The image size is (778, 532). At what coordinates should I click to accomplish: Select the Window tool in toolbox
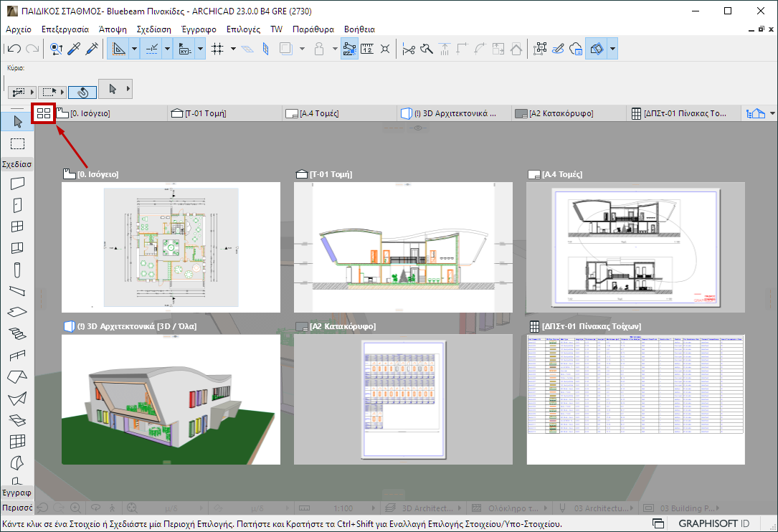[x=17, y=227]
